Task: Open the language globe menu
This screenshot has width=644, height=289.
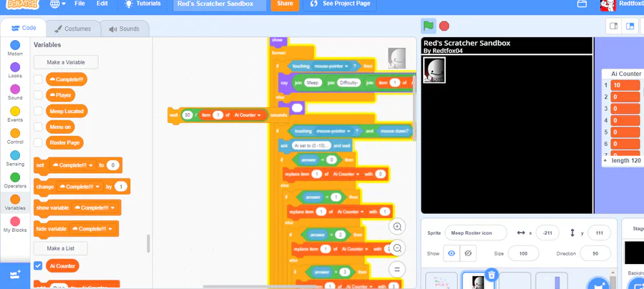Action: [x=57, y=4]
